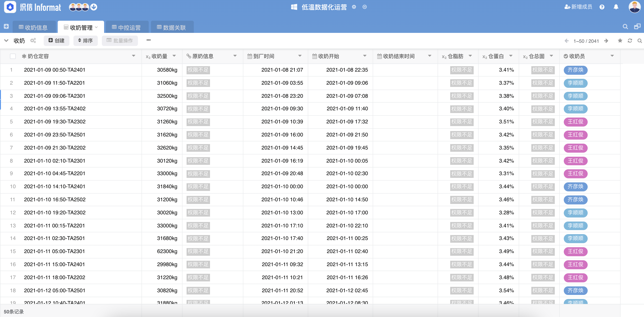Click the link icon in 原奶信息 header
Viewport: 644px width, 317px height.
[189, 56]
